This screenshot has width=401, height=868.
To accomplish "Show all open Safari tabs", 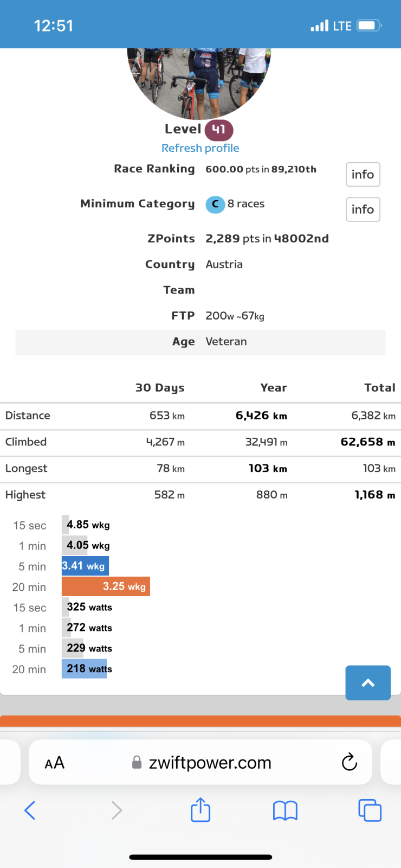I will coord(370,810).
